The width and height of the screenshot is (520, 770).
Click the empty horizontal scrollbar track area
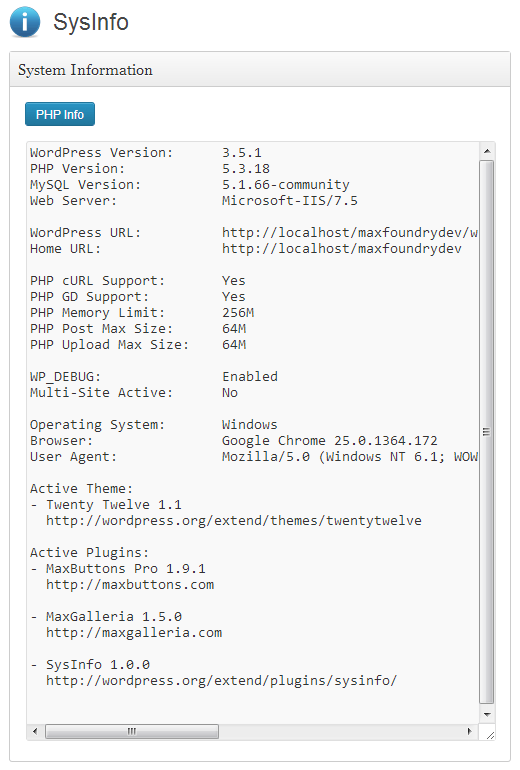[x=340, y=731]
